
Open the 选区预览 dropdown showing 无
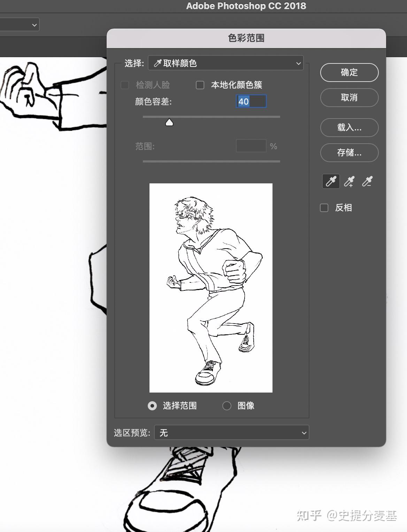point(231,433)
